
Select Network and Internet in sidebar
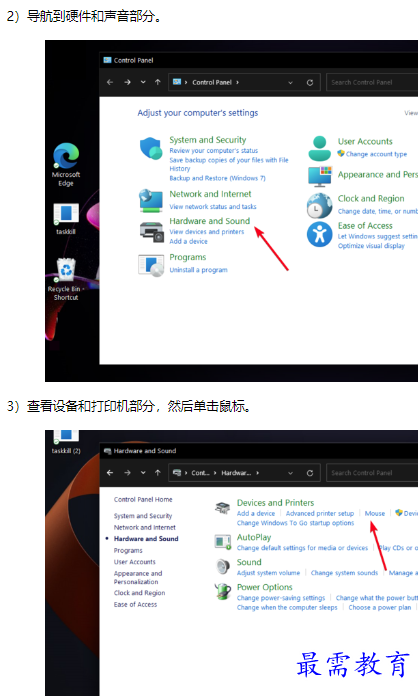point(145,527)
